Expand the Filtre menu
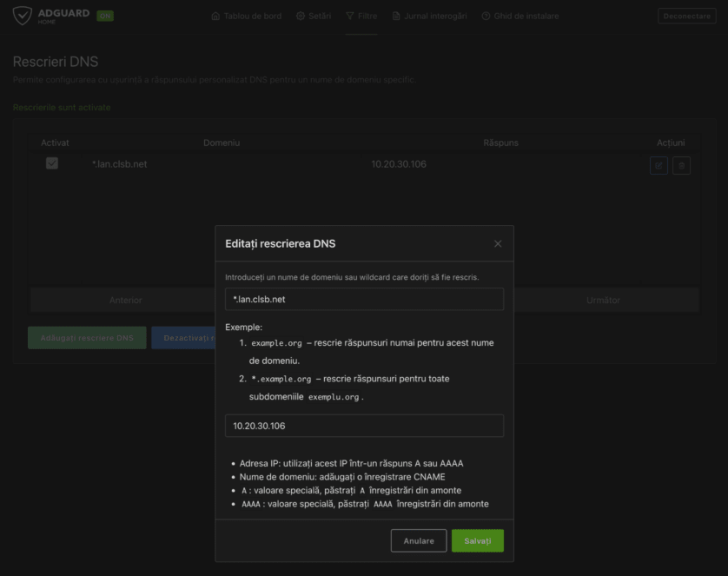This screenshot has width=728, height=576. coord(361,17)
